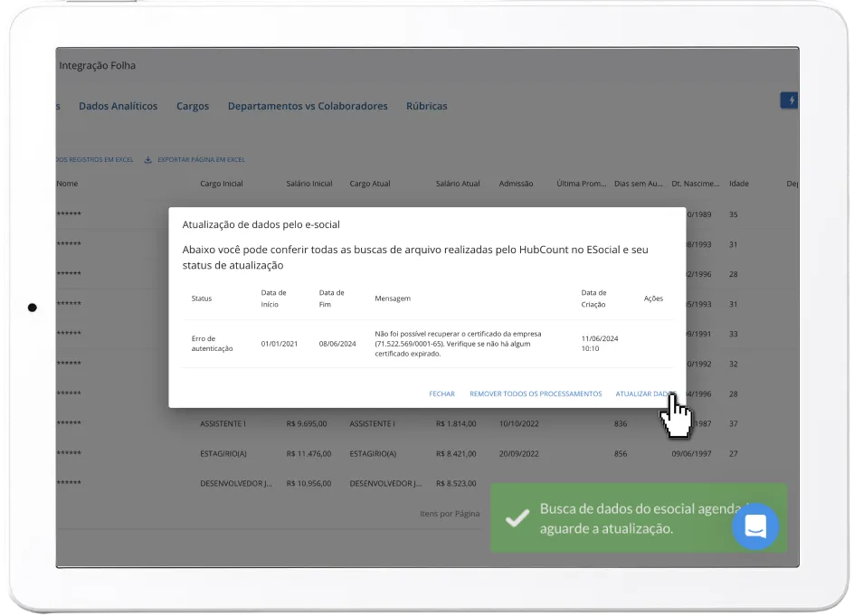Viewport: 854px width, 616px height.
Task: Click the Data de Criação dialog header
Action: tap(593, 299)
